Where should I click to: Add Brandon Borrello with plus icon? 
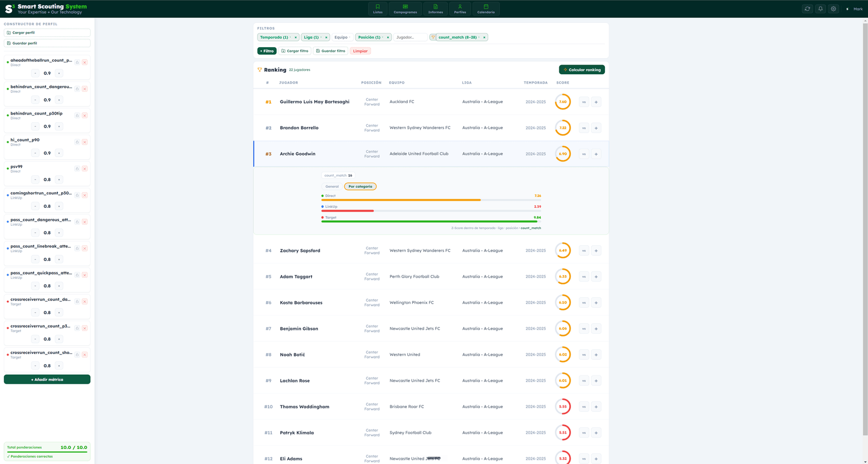coord(596,128)
